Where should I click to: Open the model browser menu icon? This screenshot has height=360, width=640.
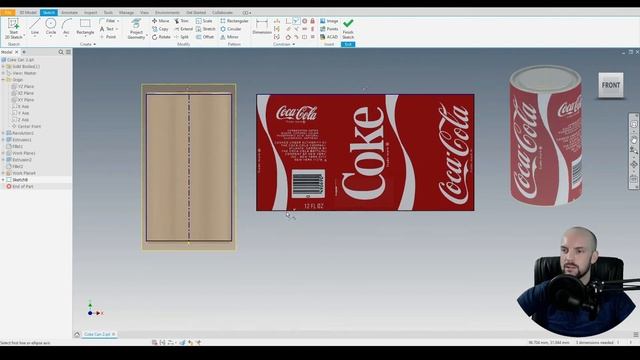pyautogui.click(x=68, y=52)
